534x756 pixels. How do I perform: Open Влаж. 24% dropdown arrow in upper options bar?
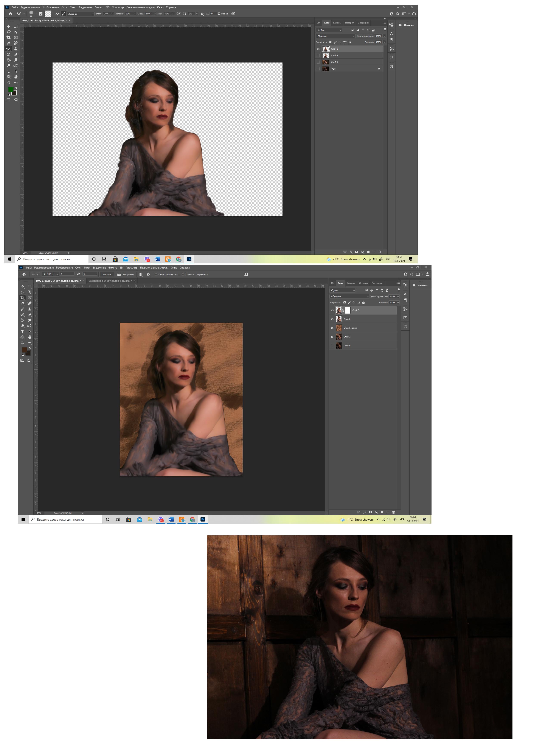(x=112, y=14)
